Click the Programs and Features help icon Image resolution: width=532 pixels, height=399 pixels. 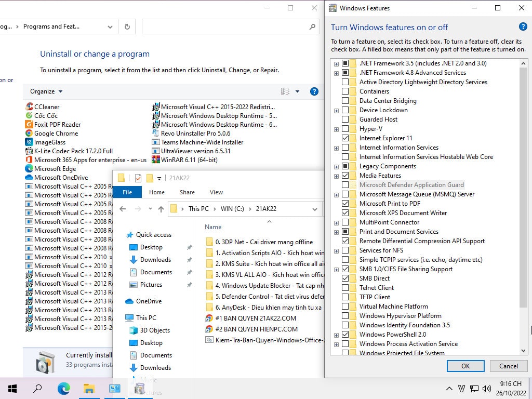pos(314,91)
